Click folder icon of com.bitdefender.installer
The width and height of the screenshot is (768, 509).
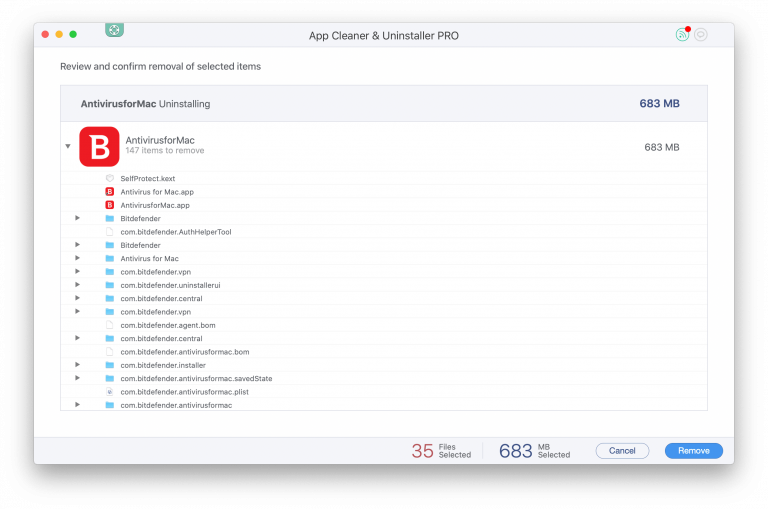[110, 365]
